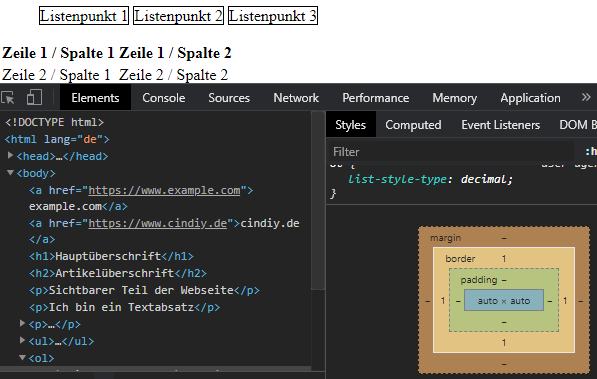Click the Filter styles input field
This screenshot has width=597, height=379.
[451, 152]
